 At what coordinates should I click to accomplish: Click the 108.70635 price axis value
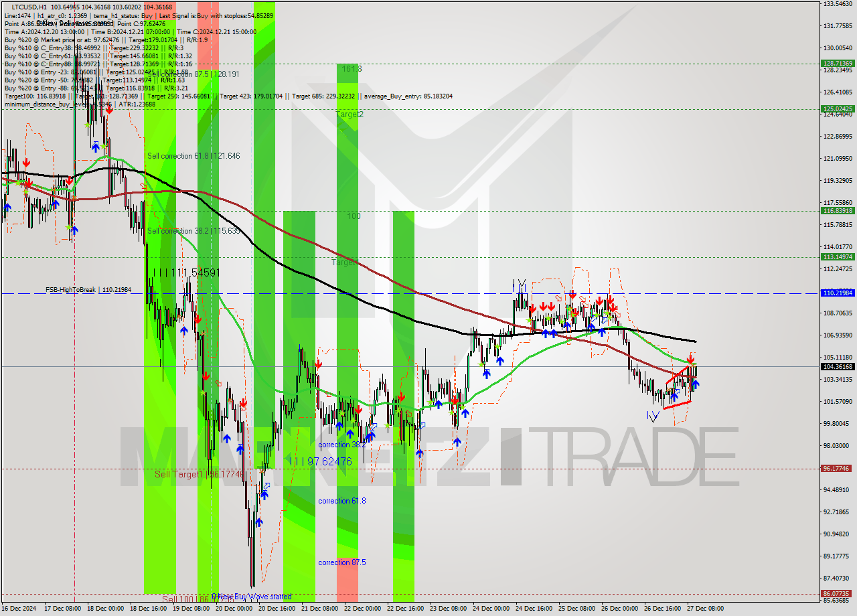(838, 313)
